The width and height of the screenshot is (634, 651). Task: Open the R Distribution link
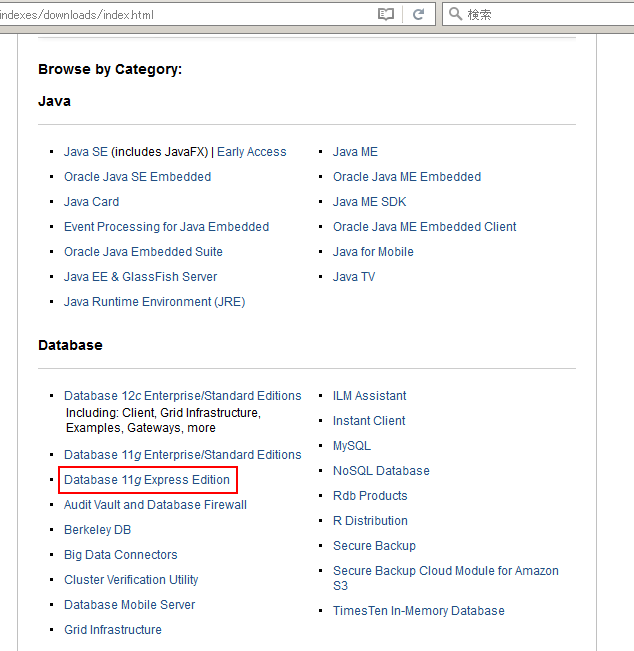pyautogui.click(x=370, y=521)
